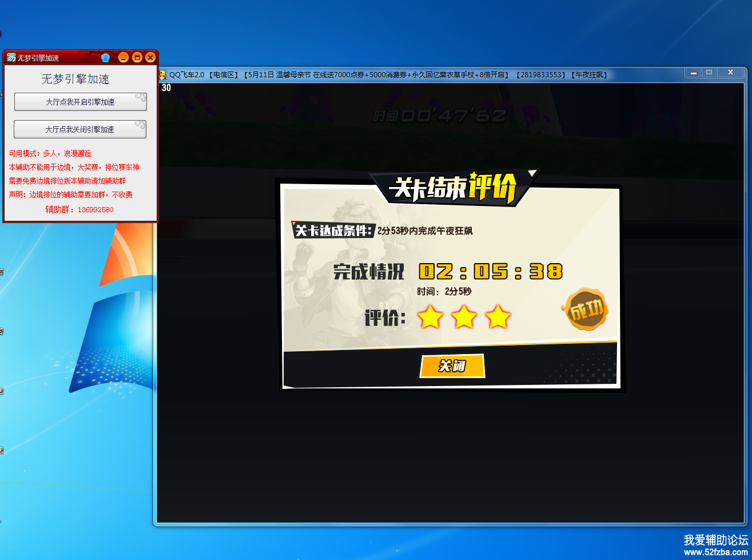This screenshot has width=752, height=560.
Task: Click the first rating star
Action: click(430, 316)
